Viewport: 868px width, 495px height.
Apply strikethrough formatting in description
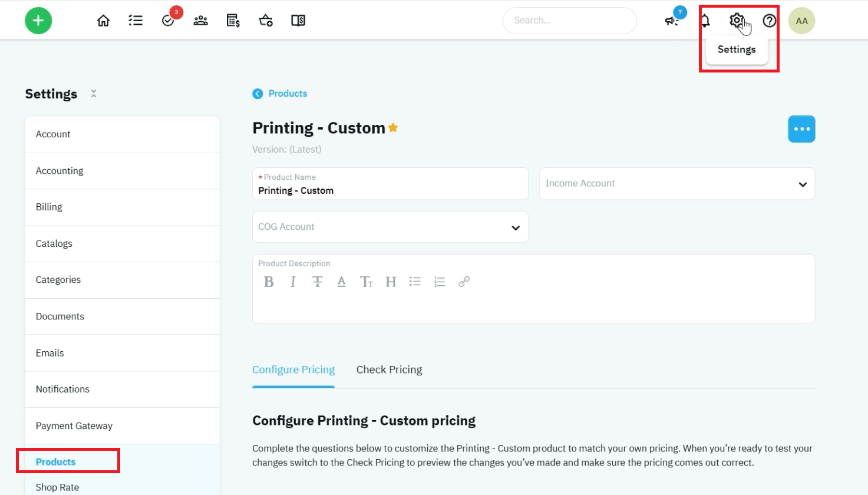point(317,282)
